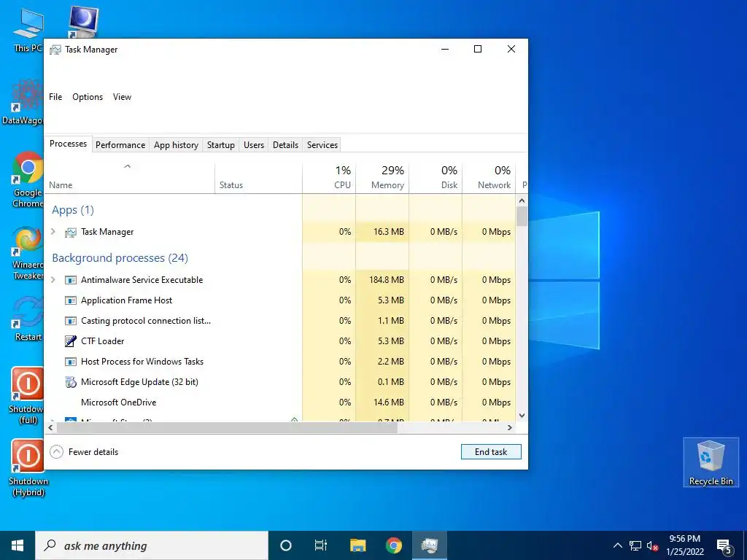
Task: Select the CTF Loader process name
Action: pyautogui.click(x=102, y=341)
